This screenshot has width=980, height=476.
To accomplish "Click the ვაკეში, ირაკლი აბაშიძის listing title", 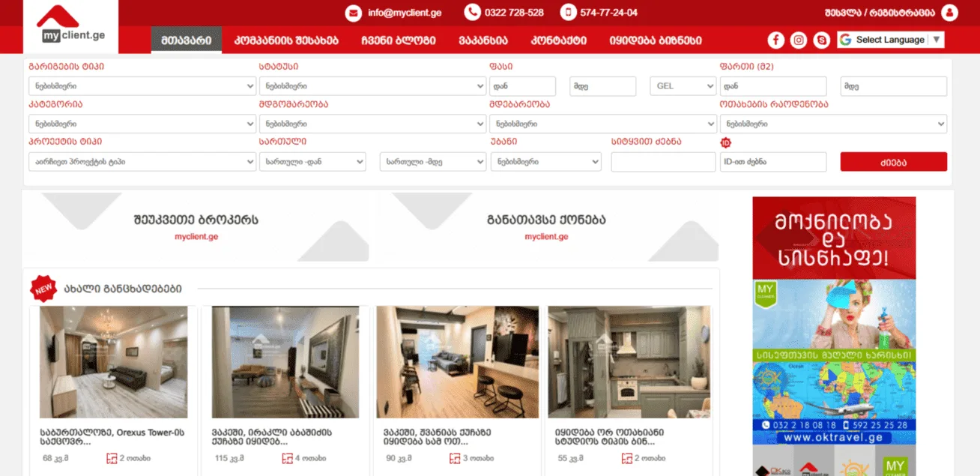I will [272, 437].
